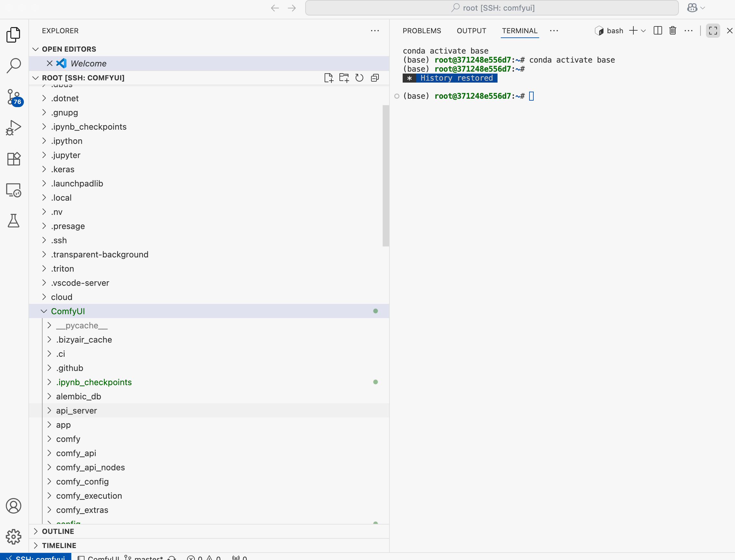This screenshot has height=560, width=735.
Task: Select the TERMINAL tab
Action: 520,31
